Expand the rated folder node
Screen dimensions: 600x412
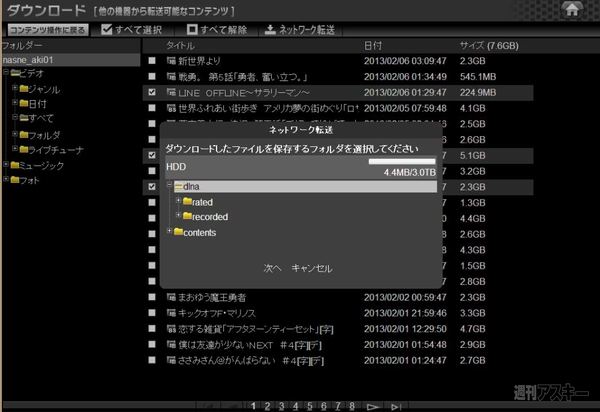coord(178,200)
